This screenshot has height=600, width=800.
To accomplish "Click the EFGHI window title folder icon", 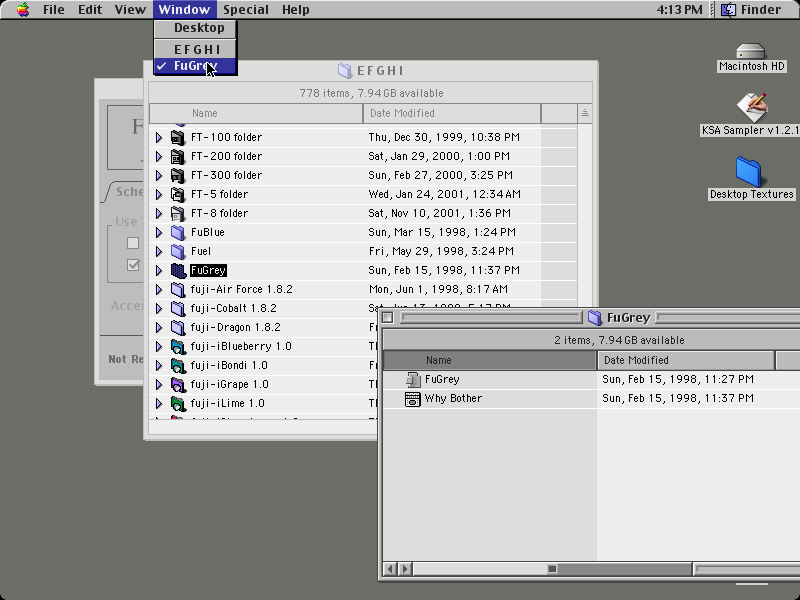I will coord(345,70).
